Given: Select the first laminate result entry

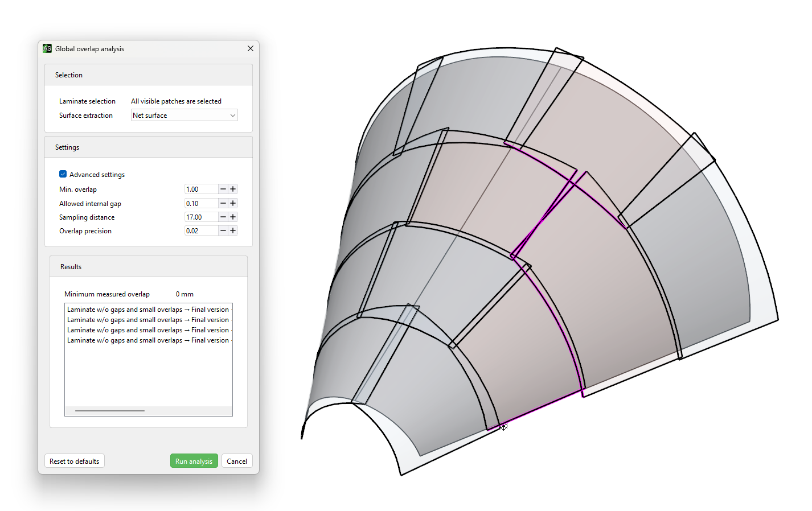Looking at the screenshot, I should [148, 310].
